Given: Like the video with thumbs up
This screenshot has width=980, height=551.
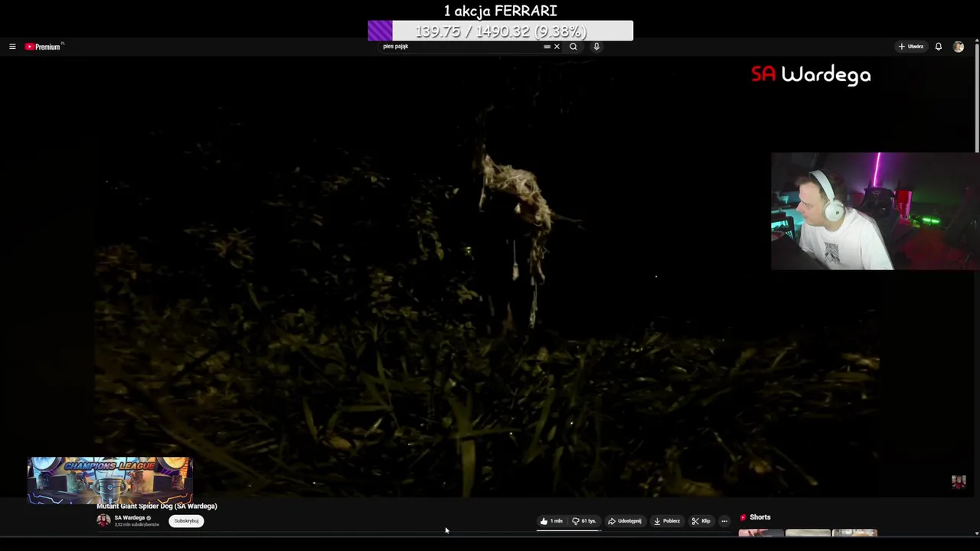Looking at the screenshot, I should tap(552, 521).
